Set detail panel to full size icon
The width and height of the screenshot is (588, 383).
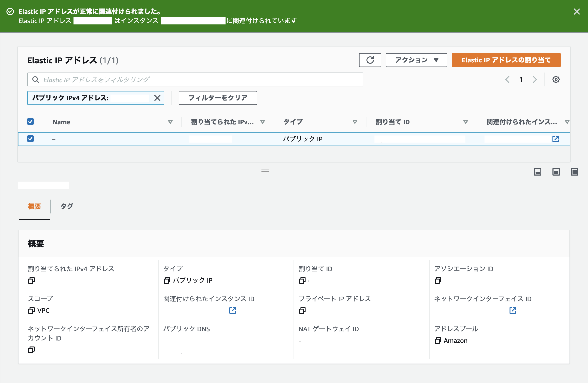pos(574,172)
